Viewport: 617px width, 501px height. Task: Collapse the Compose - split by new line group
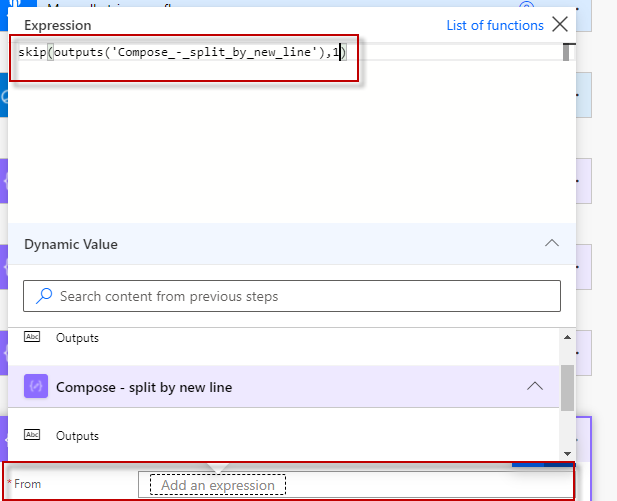pyautogui.click(x=535, y=387)
